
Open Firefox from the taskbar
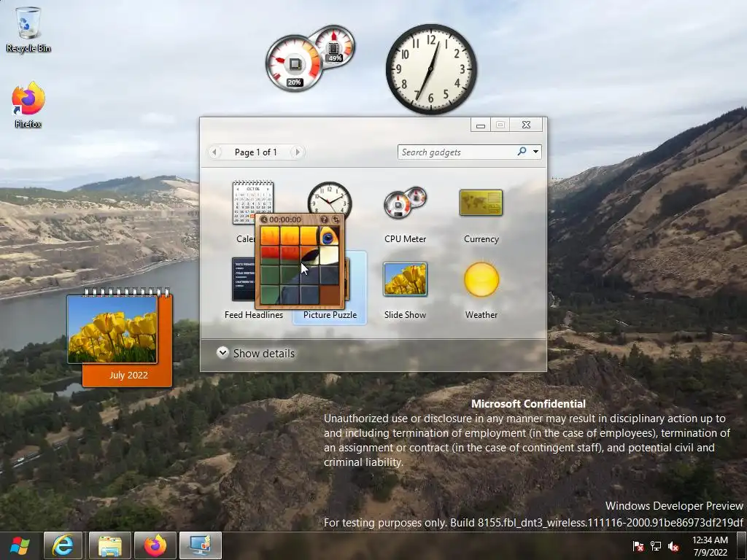pos(155,545)
